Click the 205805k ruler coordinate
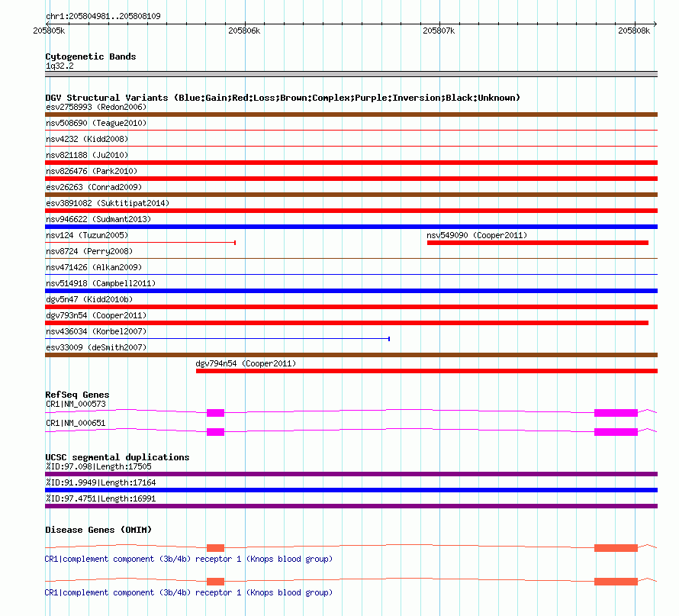This screenshot has width=679, height=616. coord(49,31)
